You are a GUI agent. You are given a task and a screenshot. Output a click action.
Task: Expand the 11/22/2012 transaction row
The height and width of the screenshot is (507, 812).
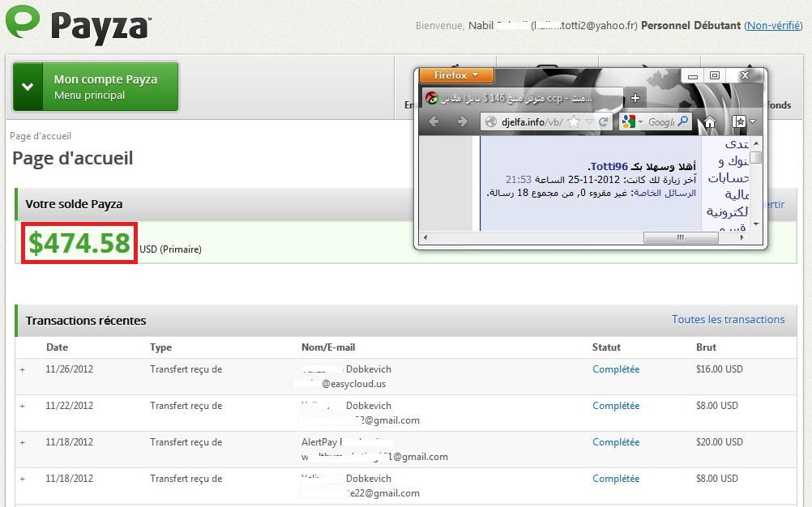coord(22,406)
